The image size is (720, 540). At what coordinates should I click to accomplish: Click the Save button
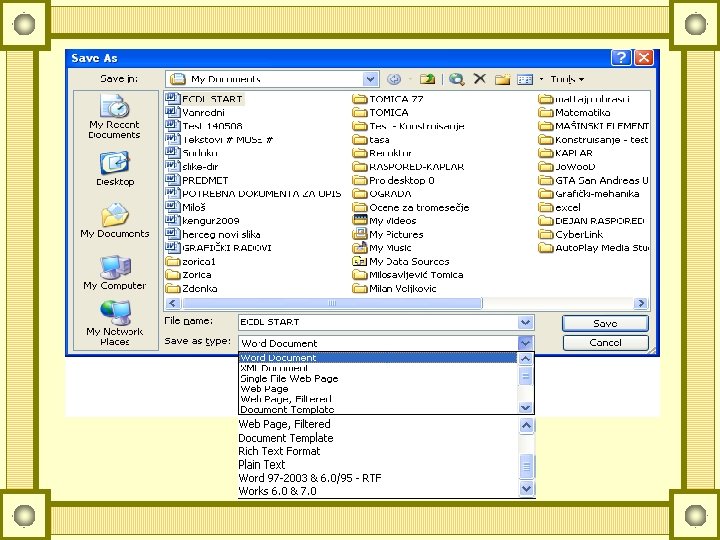[605, 323]
